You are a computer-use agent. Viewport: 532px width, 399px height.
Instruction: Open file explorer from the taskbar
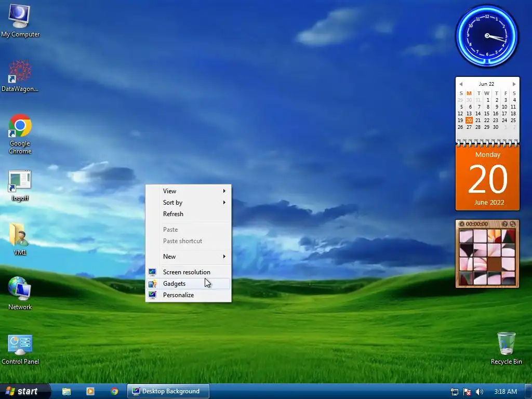[x=66, y=391]
